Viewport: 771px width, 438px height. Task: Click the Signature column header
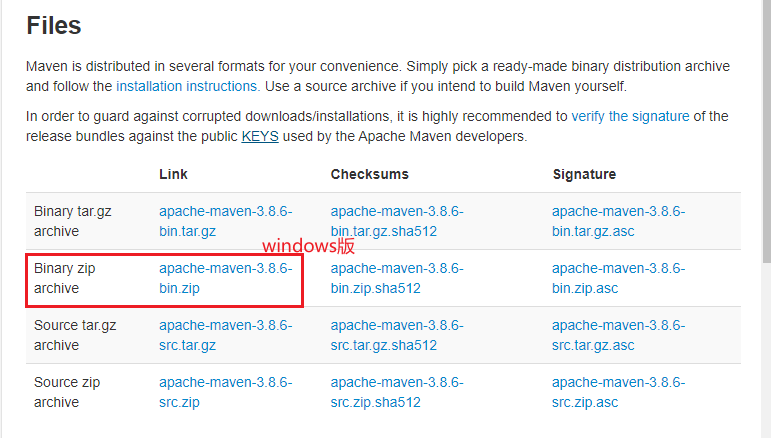584,174
